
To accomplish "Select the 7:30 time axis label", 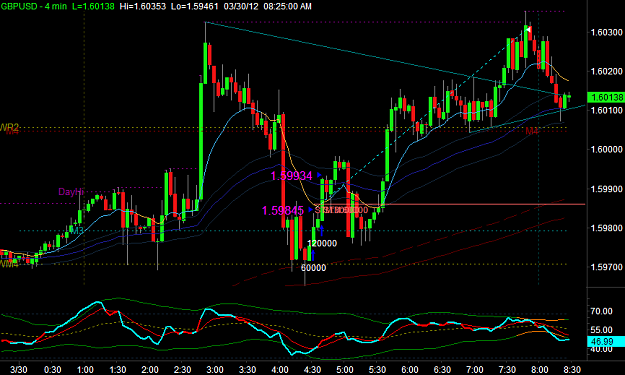I will click(507, 370).
